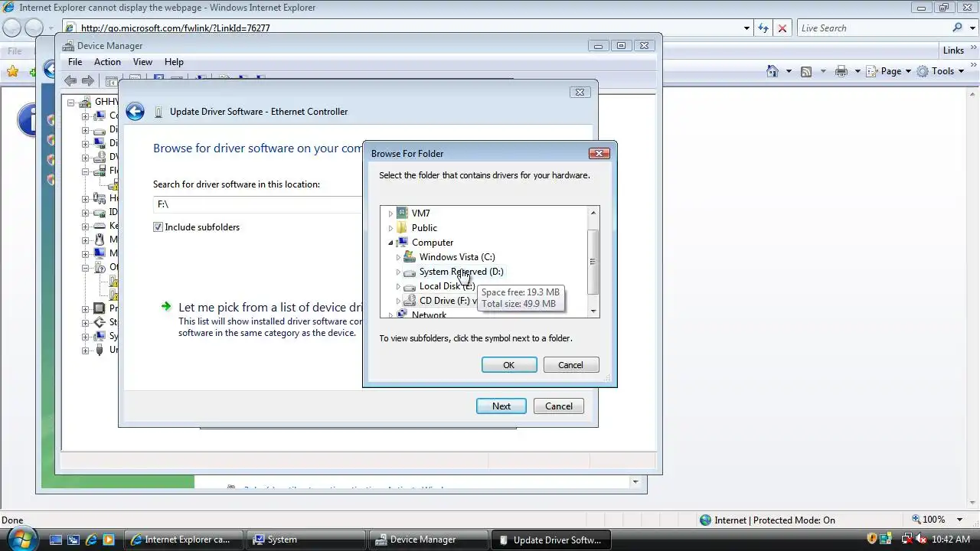Expand Windows Vista (C:) drive node

coord(398,257)
